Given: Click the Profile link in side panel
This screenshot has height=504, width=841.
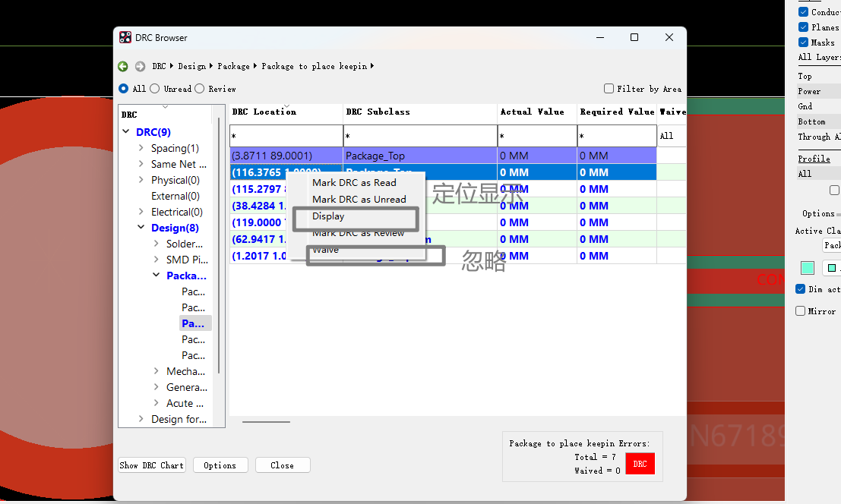Looking at the screenshot, I should [x=814, y=159].
